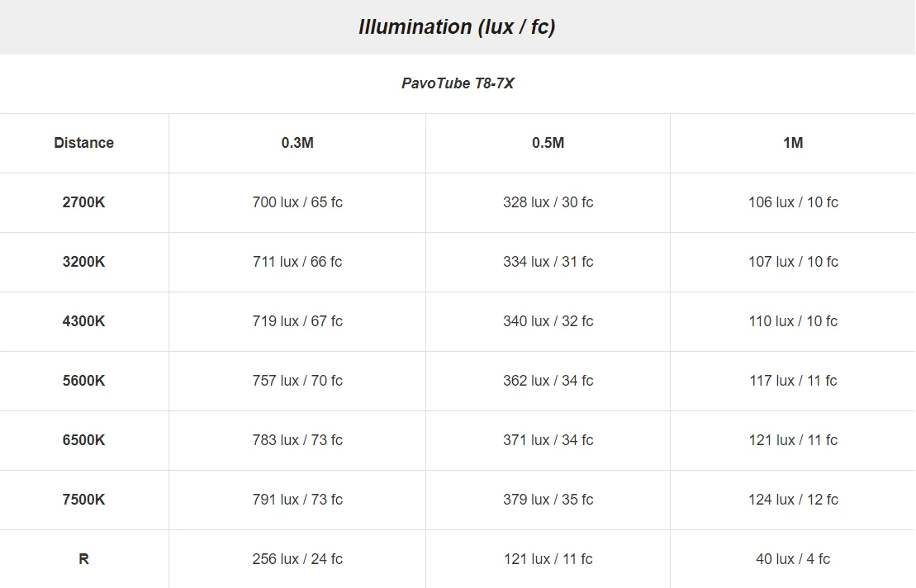
Task: Click the 110 lux / 10 fc cell
Action: 792,321
